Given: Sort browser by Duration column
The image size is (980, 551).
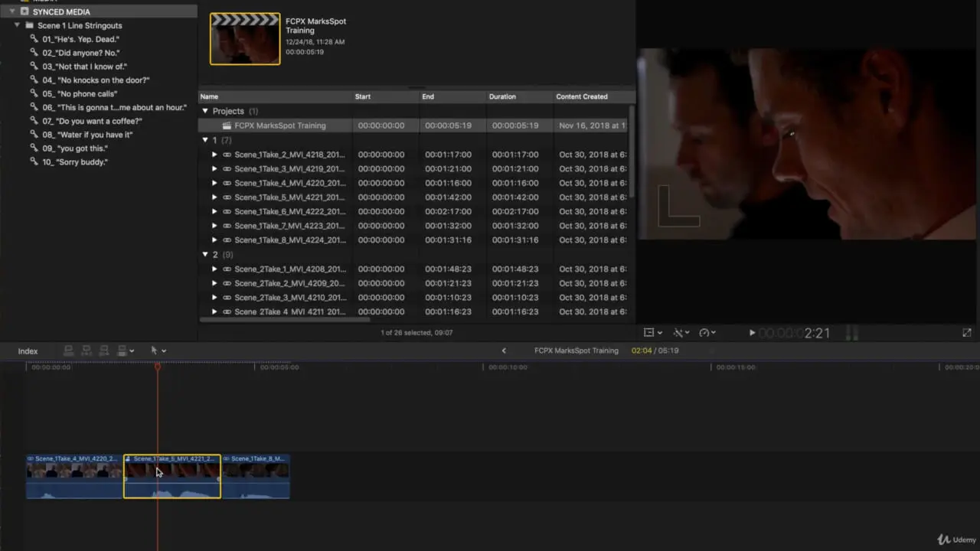Looking at the screenshot, I should click(x=502, y=96).
